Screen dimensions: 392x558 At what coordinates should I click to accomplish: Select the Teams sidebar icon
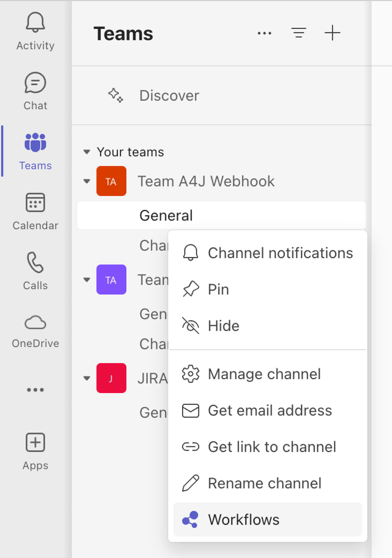pyautogui.click(x=35, y=142)
